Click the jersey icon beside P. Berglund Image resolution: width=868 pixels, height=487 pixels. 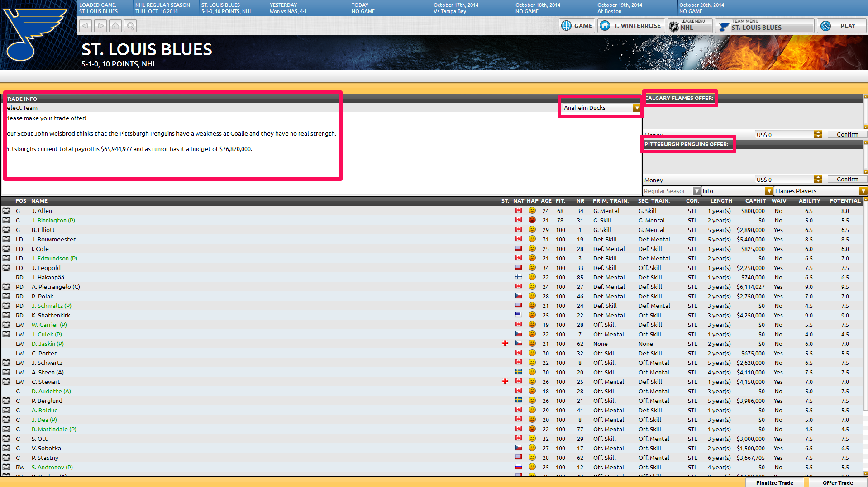pos(6,401)
